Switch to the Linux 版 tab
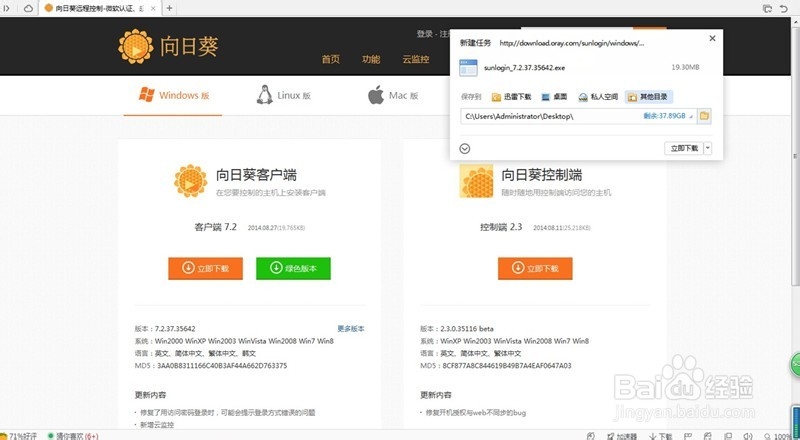 click(x=284, y=95)
